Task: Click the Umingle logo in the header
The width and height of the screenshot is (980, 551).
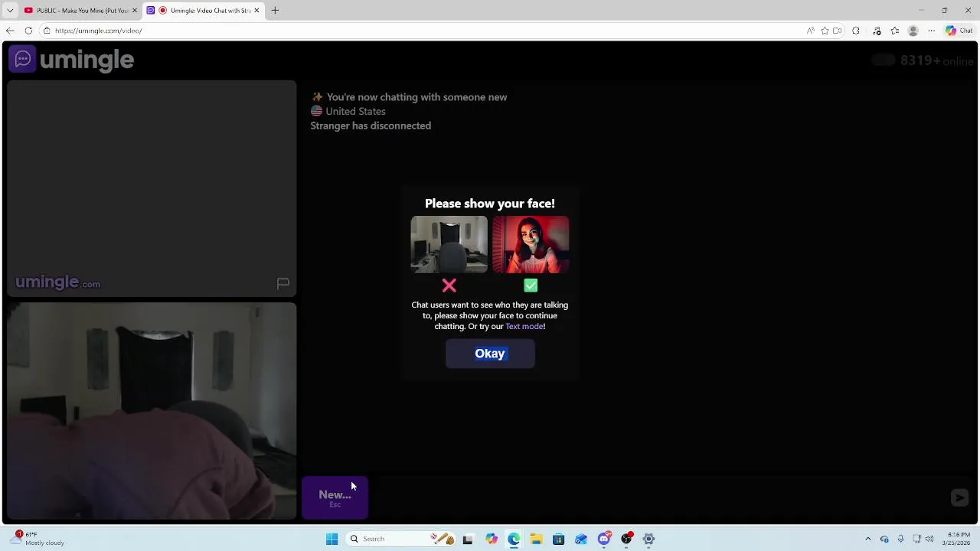Action: coord(71,60)
